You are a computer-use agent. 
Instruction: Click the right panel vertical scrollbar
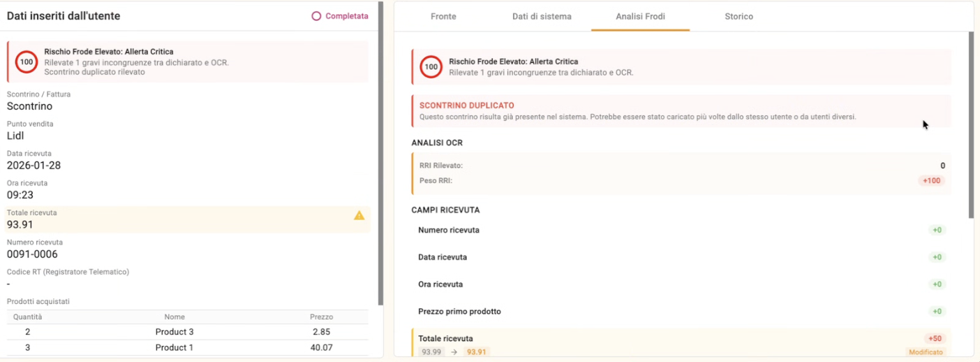click(971, 126)
